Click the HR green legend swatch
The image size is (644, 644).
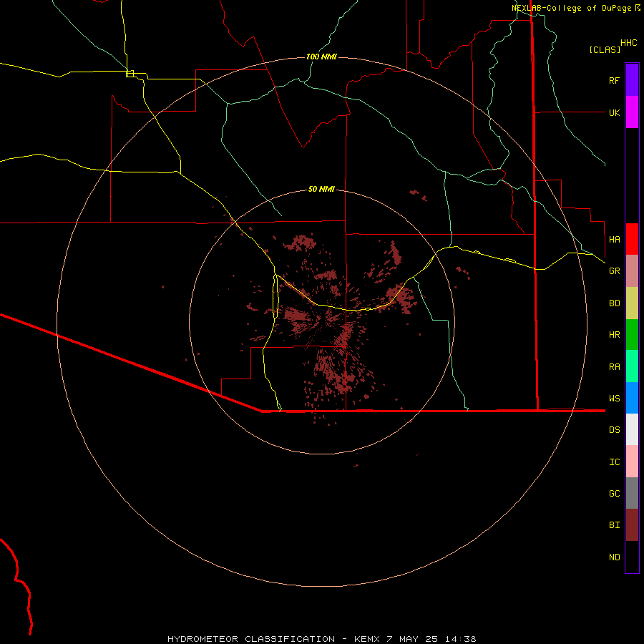click(632, 335)
